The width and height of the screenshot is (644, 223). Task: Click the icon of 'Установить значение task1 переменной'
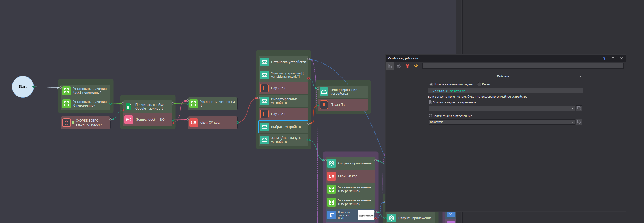67,91
